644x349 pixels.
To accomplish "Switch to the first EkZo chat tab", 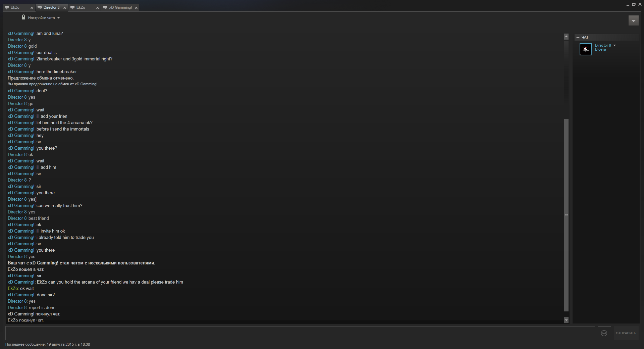I will pos(19,7).
